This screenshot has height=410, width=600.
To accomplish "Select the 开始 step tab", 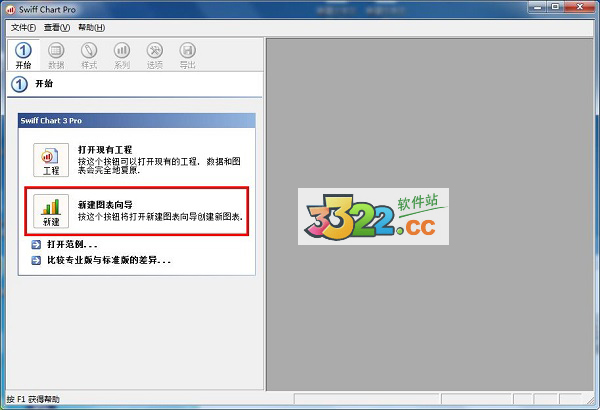I will [23, 55].
